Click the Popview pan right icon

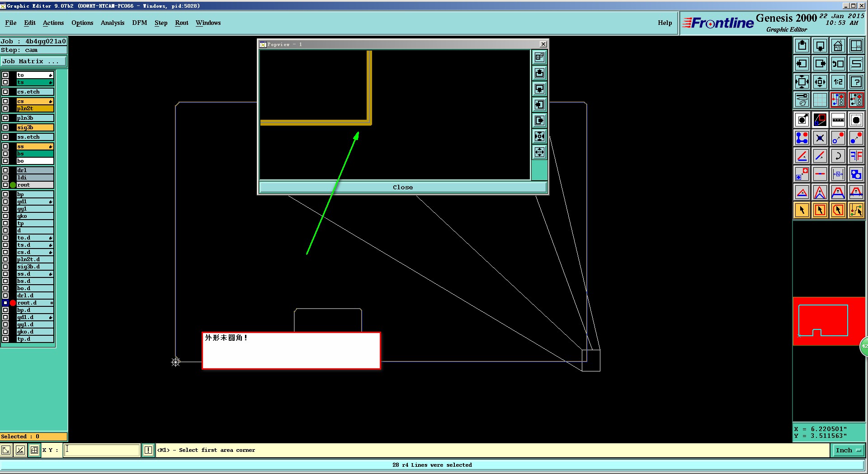pyautogui.click(x=539, y=120)
